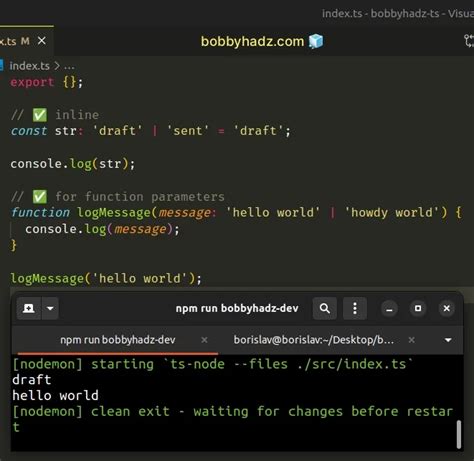Click the terminal scrollbar thumb
Viewport: 474px width, 461px height.
459,434
